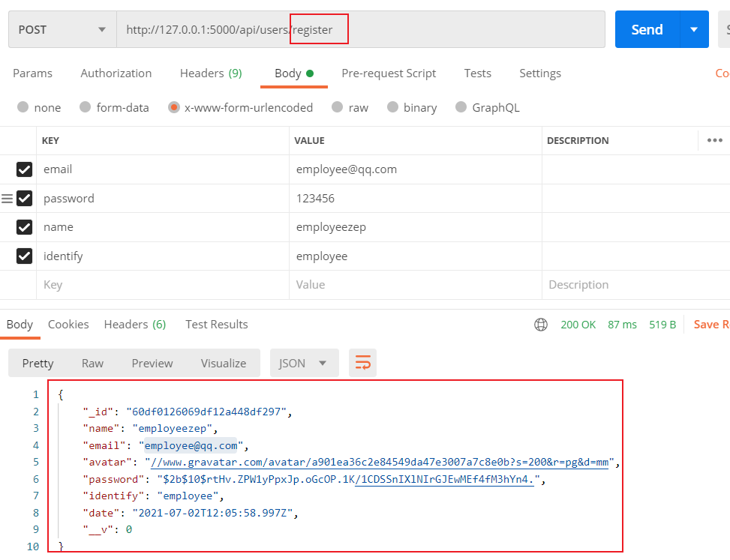Click the date value 2021-07-02T12:05:58.997Z

pos(212,513)
